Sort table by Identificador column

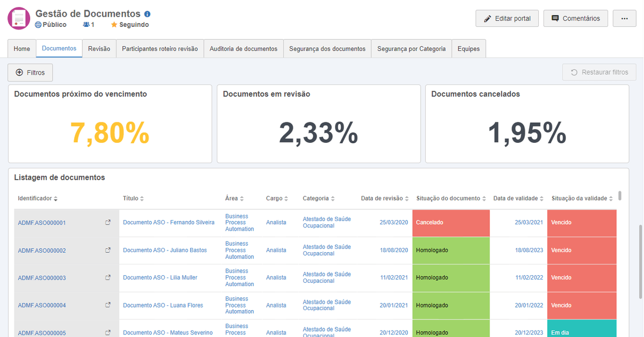coord(56,199)
